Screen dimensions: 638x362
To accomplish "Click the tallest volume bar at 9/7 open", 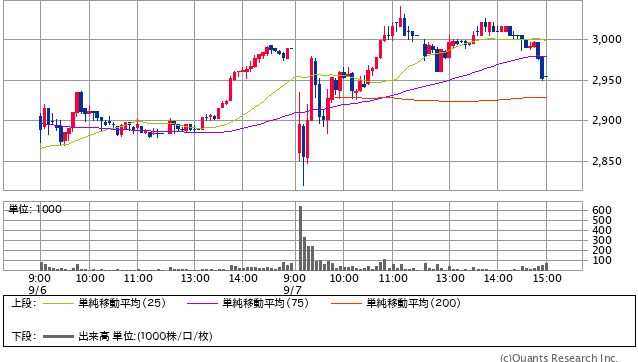I will [x=300, y=238].
